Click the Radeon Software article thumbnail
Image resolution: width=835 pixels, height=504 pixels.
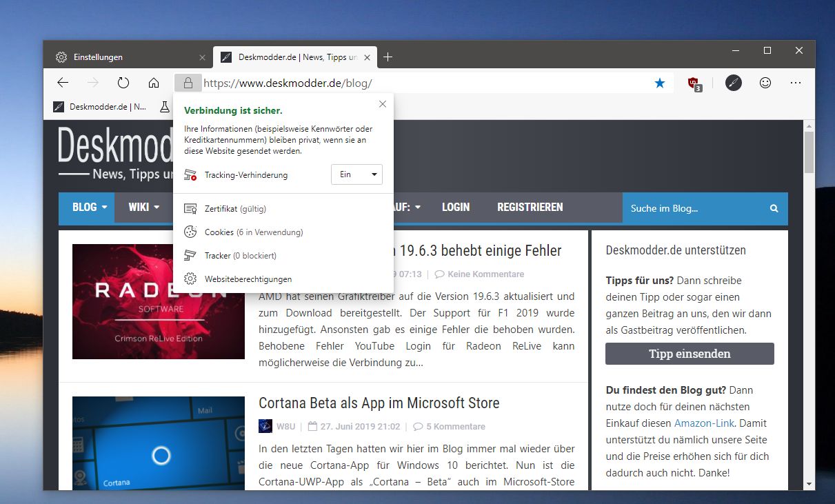tap(159, 301)
